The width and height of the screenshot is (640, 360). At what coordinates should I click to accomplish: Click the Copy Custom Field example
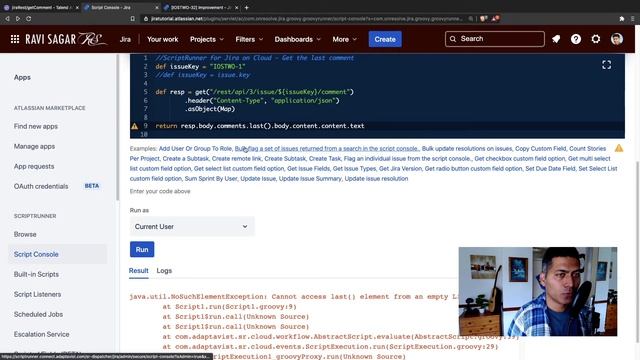click(x=540, y=149)
